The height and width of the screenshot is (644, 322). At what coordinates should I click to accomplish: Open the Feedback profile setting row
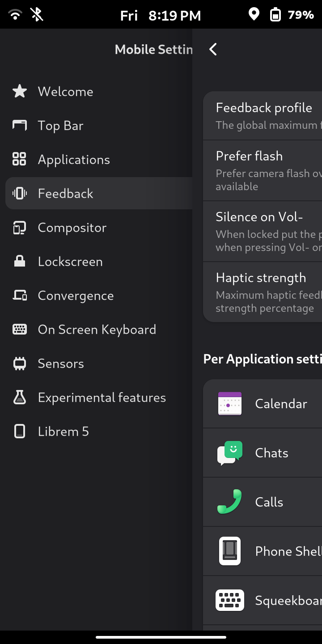pos(264,116)
